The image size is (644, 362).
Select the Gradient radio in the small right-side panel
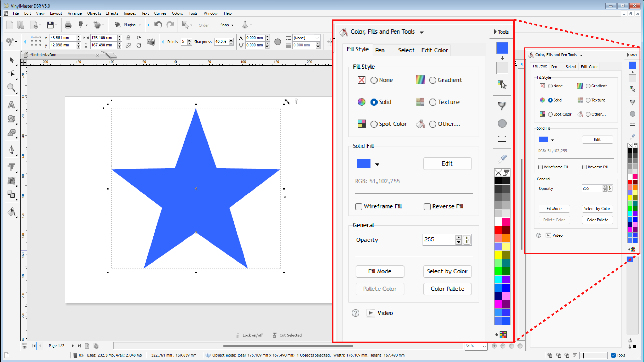588,86
